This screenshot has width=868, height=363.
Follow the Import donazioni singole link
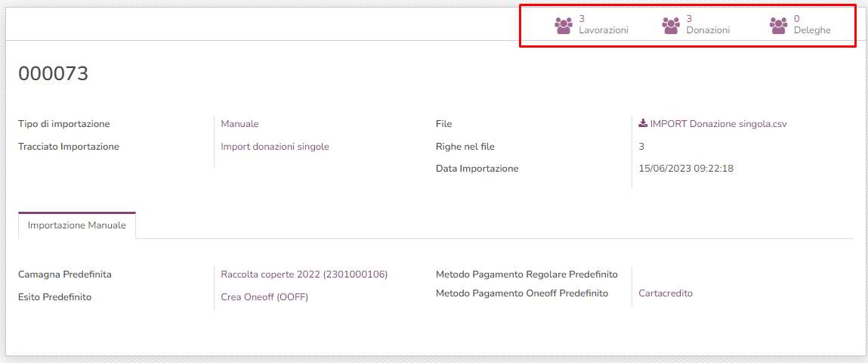275,147
